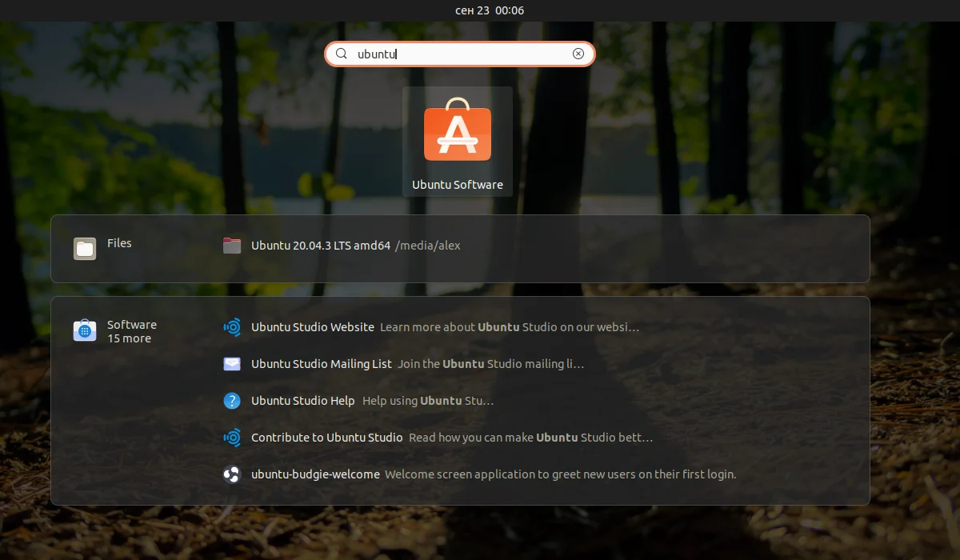
Task: Click the 'Help using Ubuntu Stu…' description
Action: pos(428,401)
